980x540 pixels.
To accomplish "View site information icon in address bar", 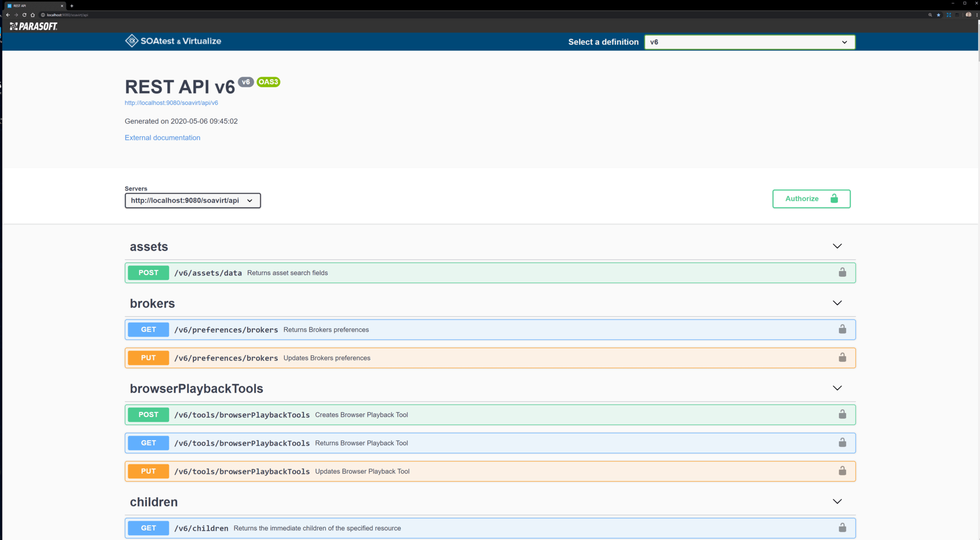I will pos(43,15).
